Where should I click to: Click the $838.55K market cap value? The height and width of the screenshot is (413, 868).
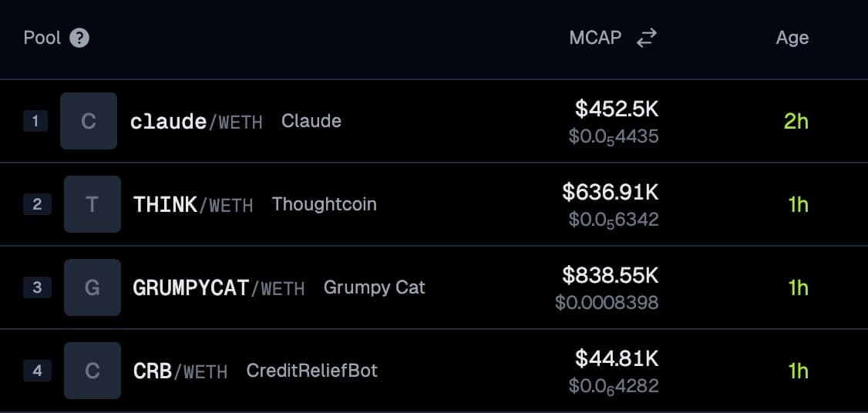click(610, 275)
